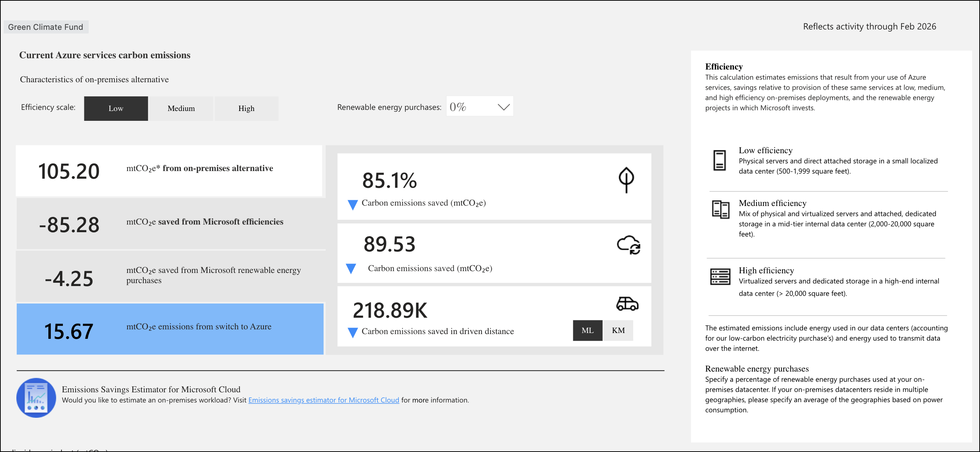
Task: Set efficiency scale to High
Action: (246, 108)
